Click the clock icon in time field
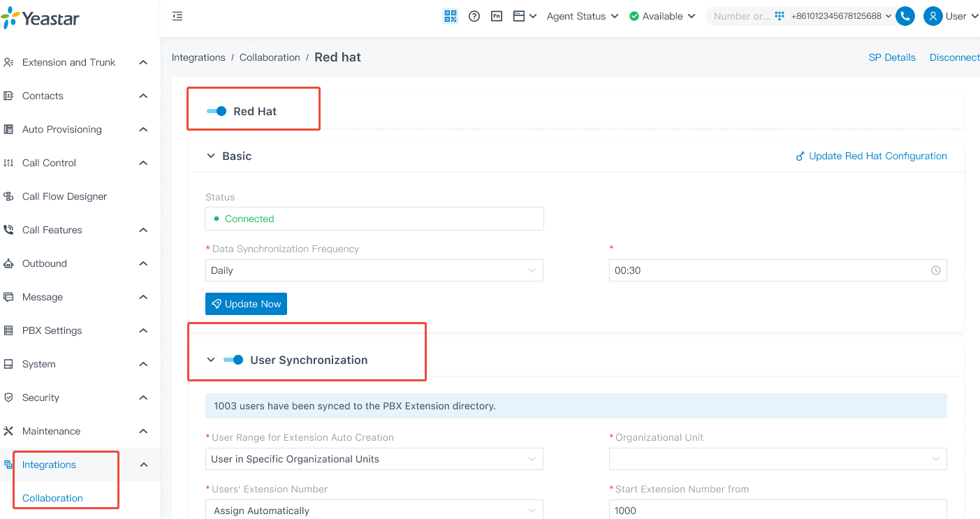The image size is (980, 519). click(x=935, y=270)
